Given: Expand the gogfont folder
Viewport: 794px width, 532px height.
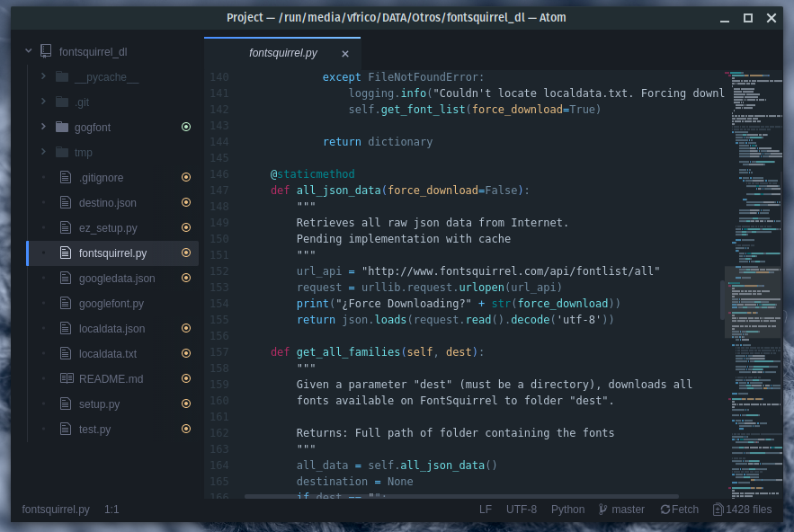Looking at the screenshot, I should (43, 127).
